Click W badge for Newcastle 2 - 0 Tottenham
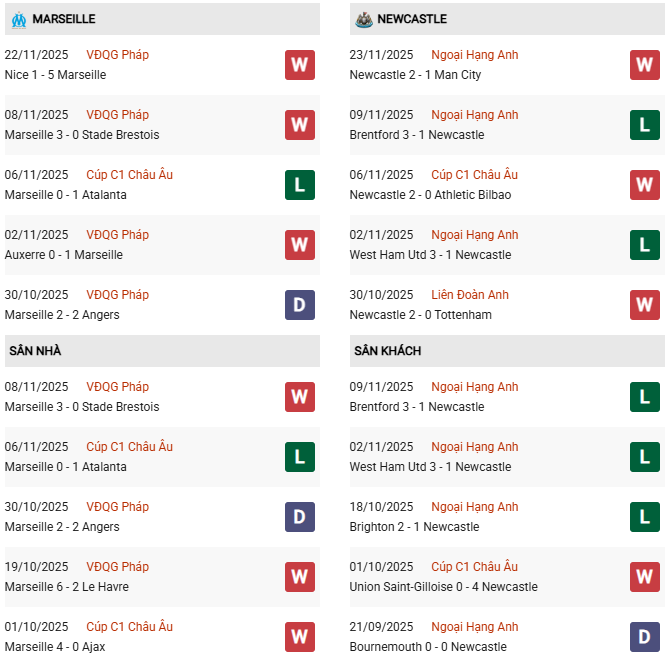The height and width of the screenshot is (662, 666). pyautogui.click(x=644, y=305)
